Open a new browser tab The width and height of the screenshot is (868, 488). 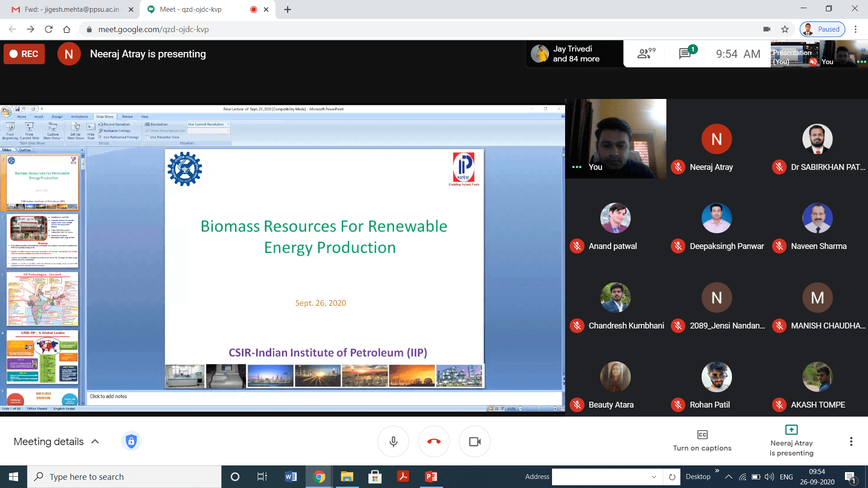(x=288, y=9)
